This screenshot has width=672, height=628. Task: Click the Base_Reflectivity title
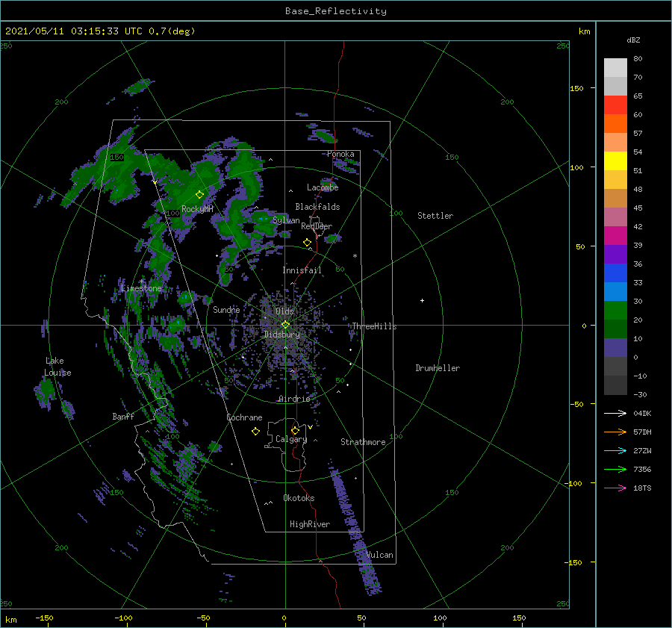point(336,11)
